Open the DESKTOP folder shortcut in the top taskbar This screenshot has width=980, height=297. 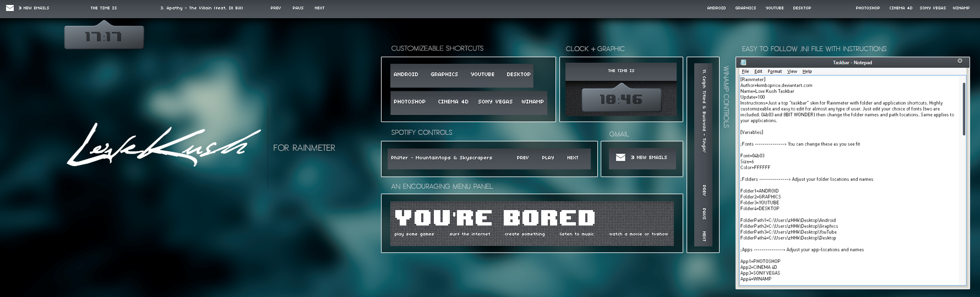(802, 8)
